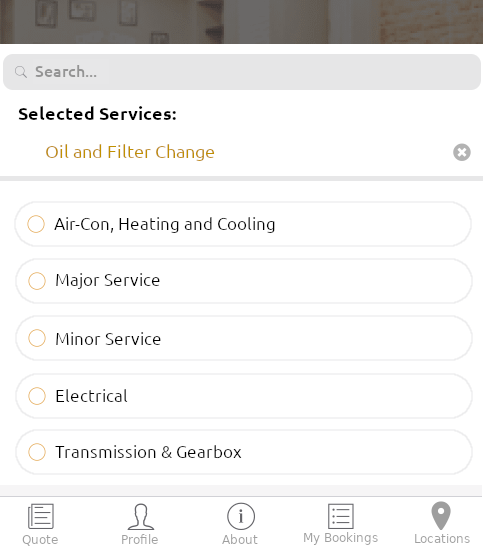
Task: Remove Oil and Filter Change service
Action: click(x=462, y=152)
